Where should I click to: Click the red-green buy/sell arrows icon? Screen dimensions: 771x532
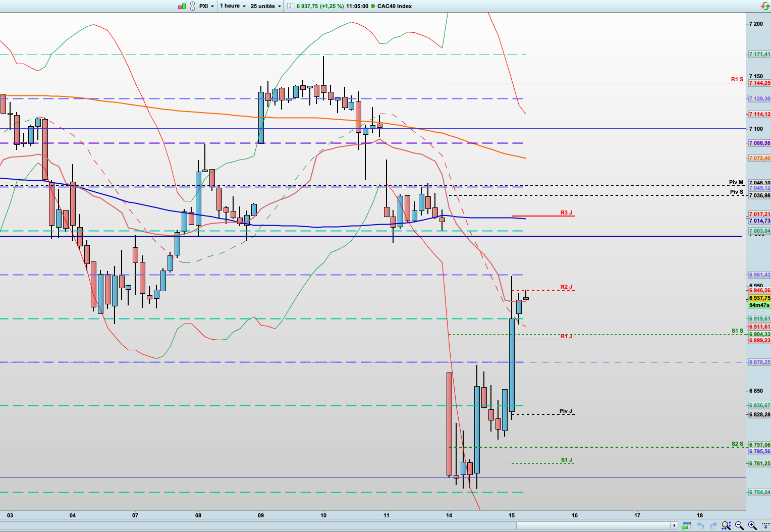(765, 6)
